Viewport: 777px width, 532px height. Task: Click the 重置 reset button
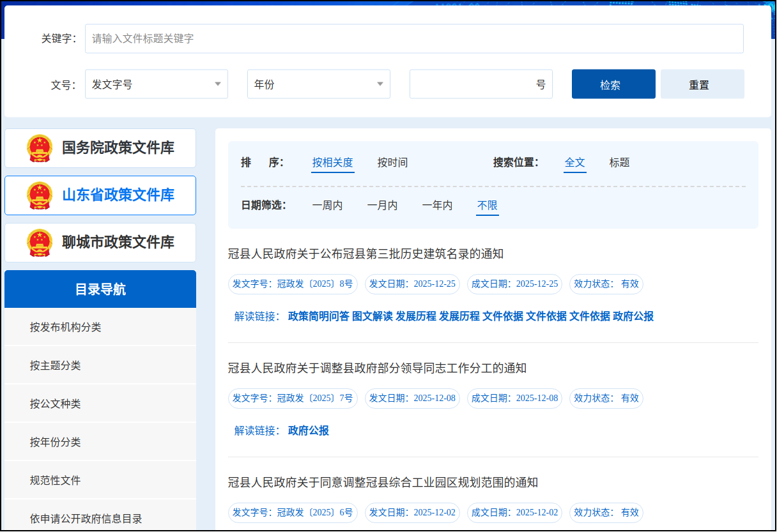[x=702, y=84]
